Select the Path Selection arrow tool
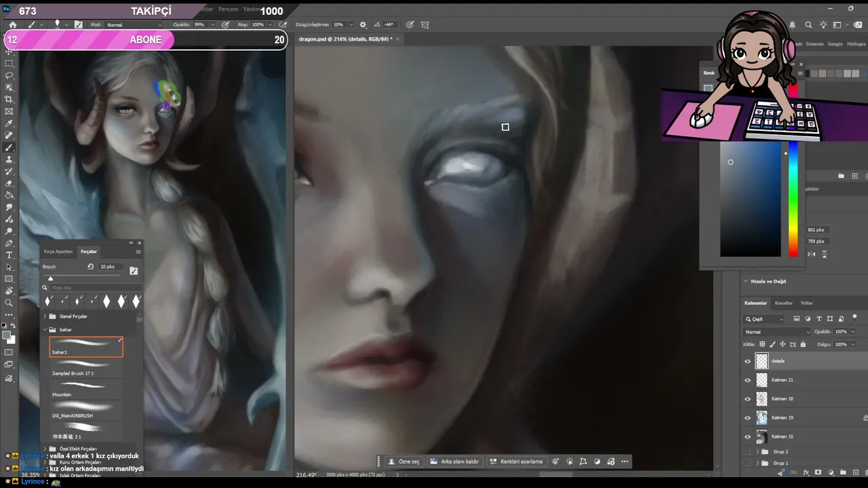The height and width of the screenshot is (488, 868). point(9,267)
